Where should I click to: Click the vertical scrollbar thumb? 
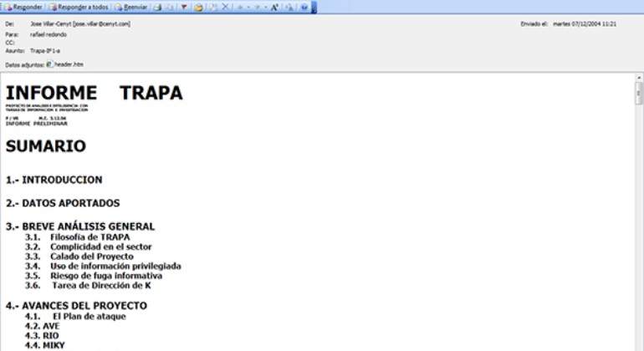coord(639,94)
